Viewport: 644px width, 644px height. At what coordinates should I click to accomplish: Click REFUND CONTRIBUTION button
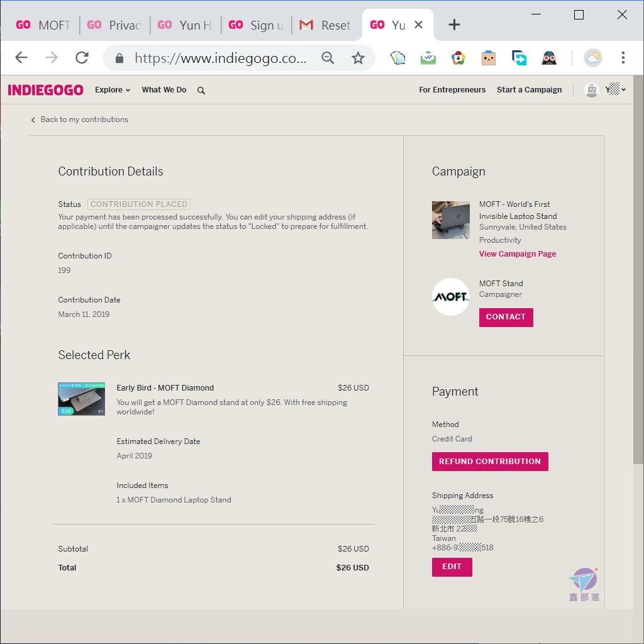pyautogui.click(x=489, y=462)
